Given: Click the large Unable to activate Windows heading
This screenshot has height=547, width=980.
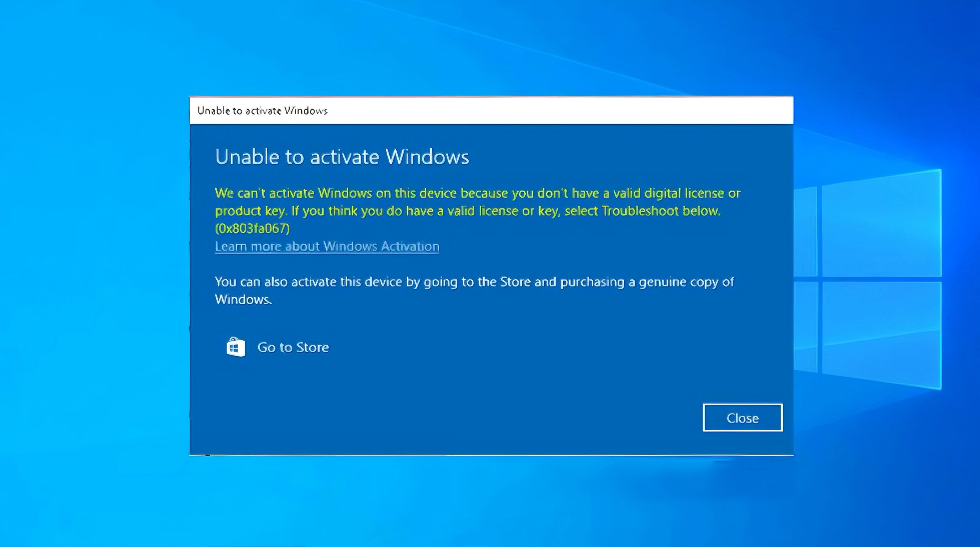Looking at the screenshot, I should [342, 157].
